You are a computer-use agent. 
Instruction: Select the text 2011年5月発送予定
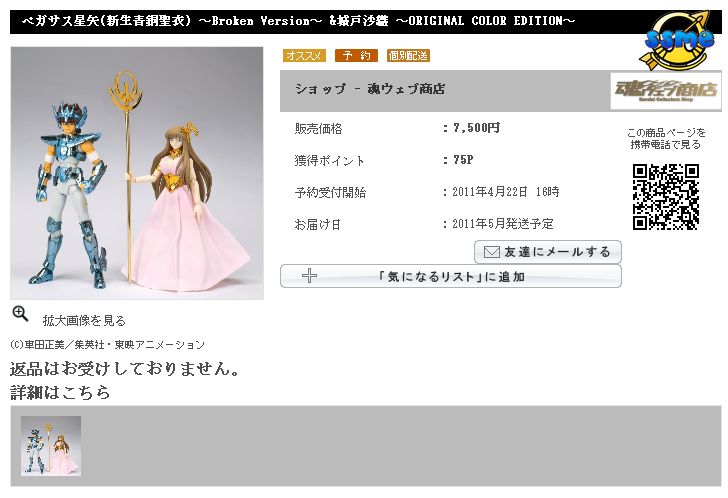click(x=503, y=224)
